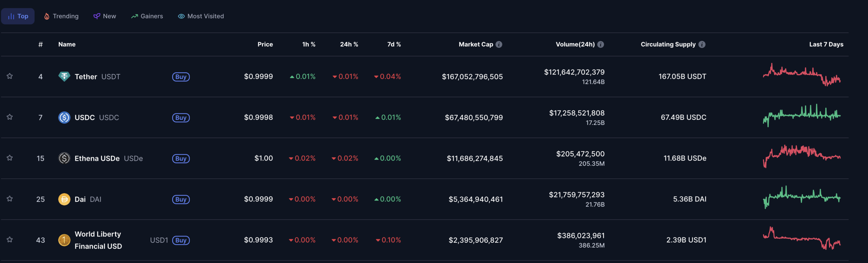Click USD1 price $0.9993
The width and height of the screenshot is (868, 263).
pos(258,240)
